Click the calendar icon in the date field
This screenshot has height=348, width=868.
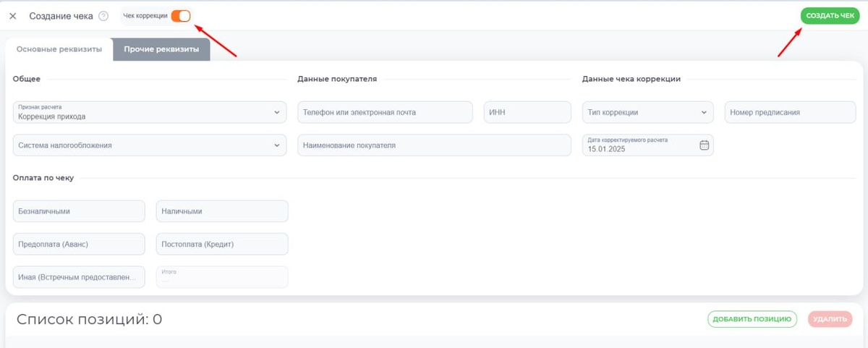pyautogui.click(x=705, y=145)
